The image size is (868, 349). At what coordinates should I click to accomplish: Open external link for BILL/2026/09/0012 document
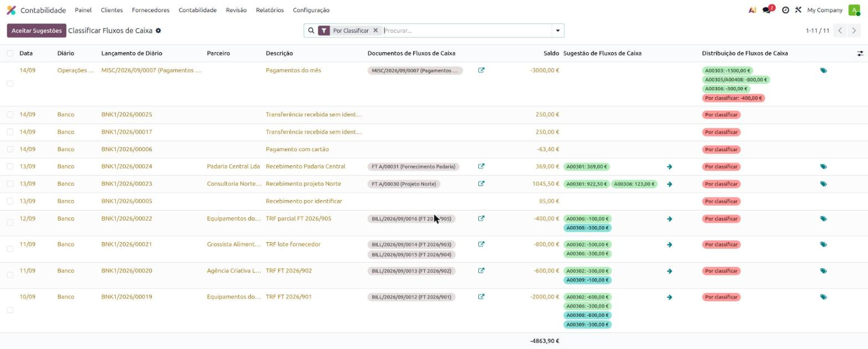coord(481,297)
